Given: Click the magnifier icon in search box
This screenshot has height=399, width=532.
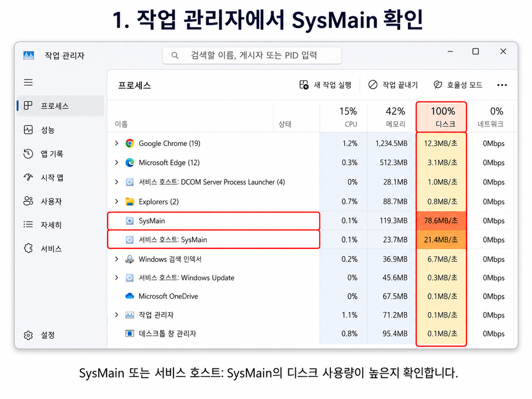Looking at the screenshot, I should (175, 55).
